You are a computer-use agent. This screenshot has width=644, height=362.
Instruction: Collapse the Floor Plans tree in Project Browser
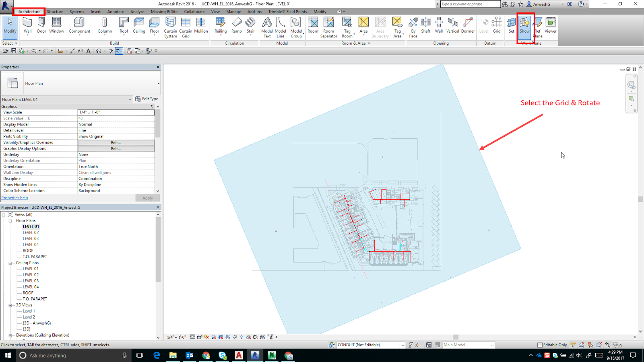coord(11,220)
